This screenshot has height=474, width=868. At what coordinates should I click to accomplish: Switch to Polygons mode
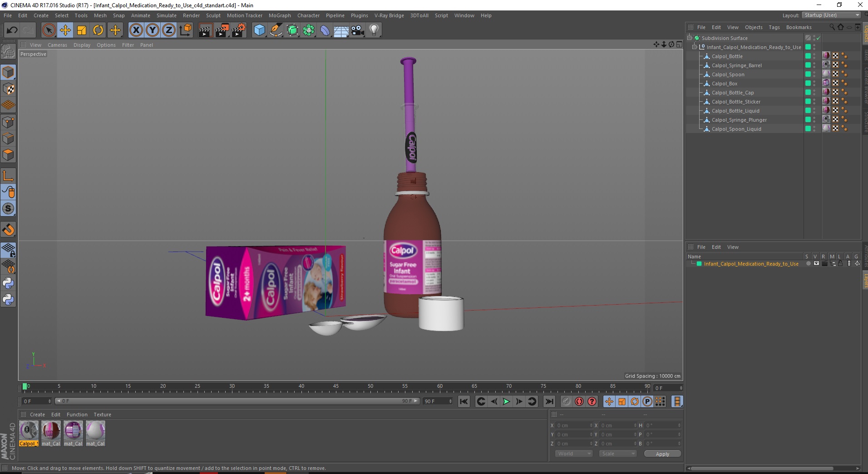[x=8, y=155]
